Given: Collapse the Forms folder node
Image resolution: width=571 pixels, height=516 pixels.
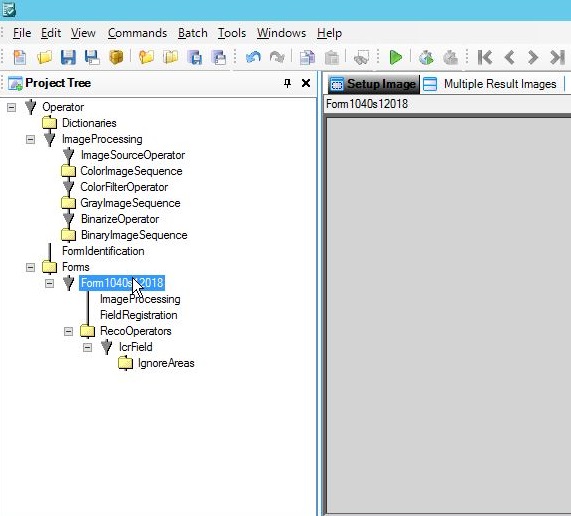Looking at the screenshot, I should coord(31,267).
